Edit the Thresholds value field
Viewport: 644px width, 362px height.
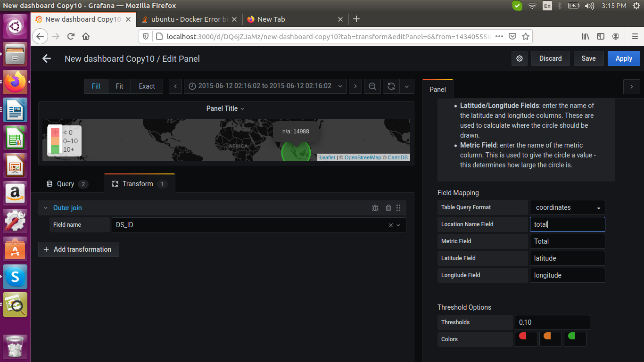pyautogui.click(x=552, y=322)
